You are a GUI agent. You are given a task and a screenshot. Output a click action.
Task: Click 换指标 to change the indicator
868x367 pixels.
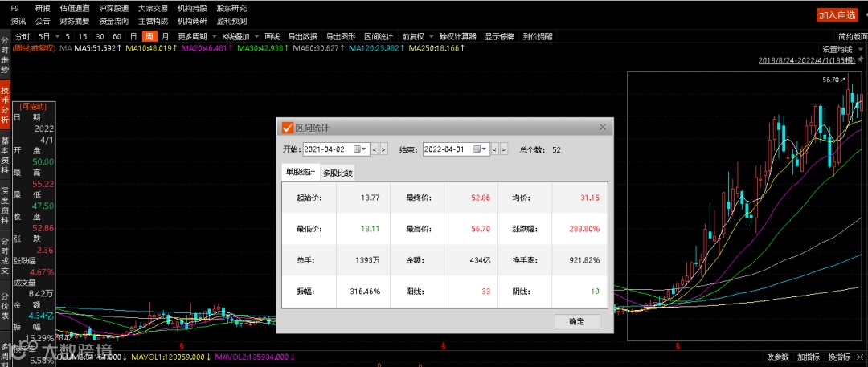(x=838, y=357)
